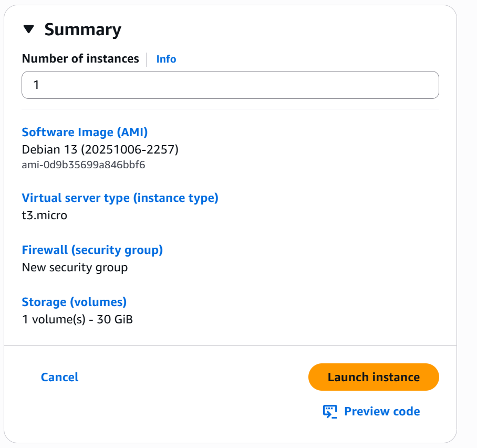Click the Number of instances label
The image size is (477, 448).
click(80, 59)
